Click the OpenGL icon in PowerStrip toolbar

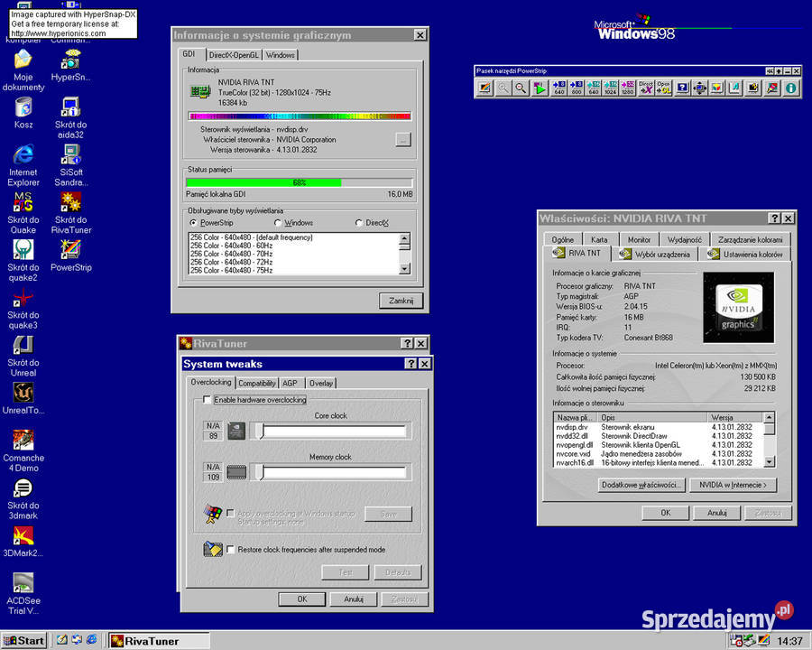tap(663, 88)
